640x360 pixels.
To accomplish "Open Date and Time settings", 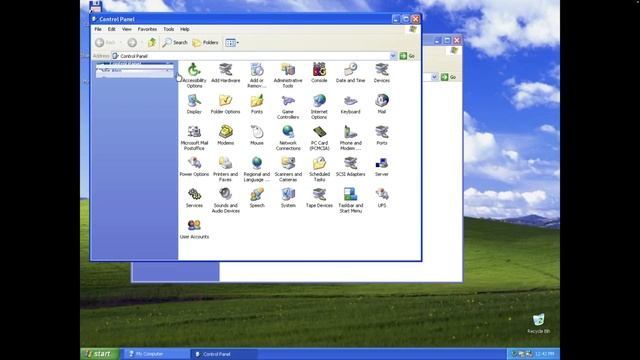I will tap(350, 73).
